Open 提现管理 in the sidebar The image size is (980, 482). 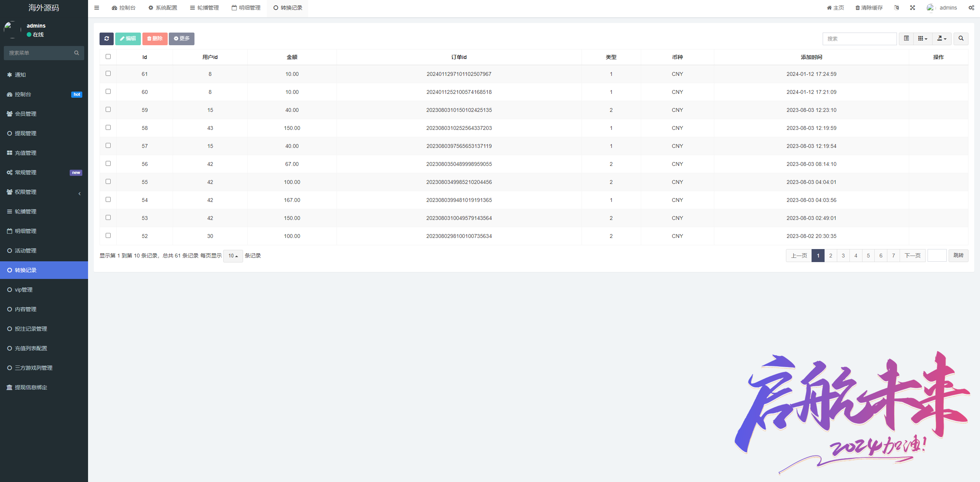[x=44, y=133]
